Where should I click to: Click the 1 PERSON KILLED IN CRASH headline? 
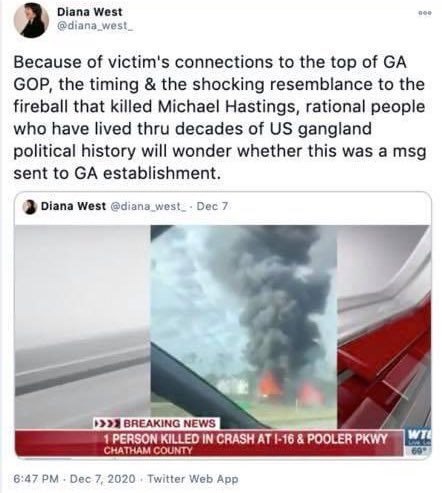coord(245,439)
